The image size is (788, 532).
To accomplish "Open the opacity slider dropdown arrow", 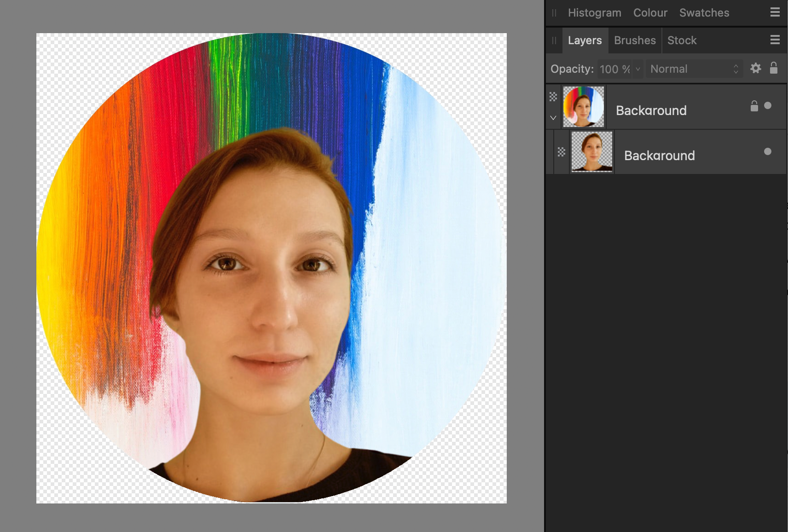I will [638, 69].
